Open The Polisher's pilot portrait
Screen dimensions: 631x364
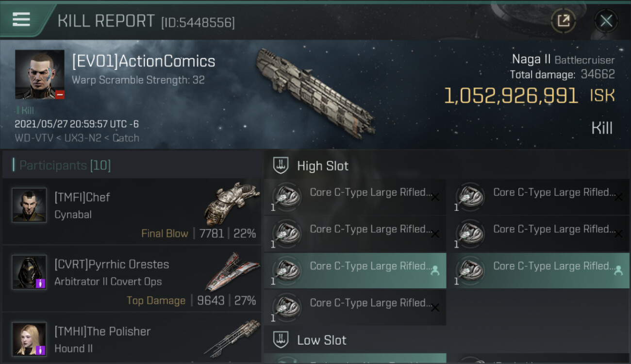point(29,339)
